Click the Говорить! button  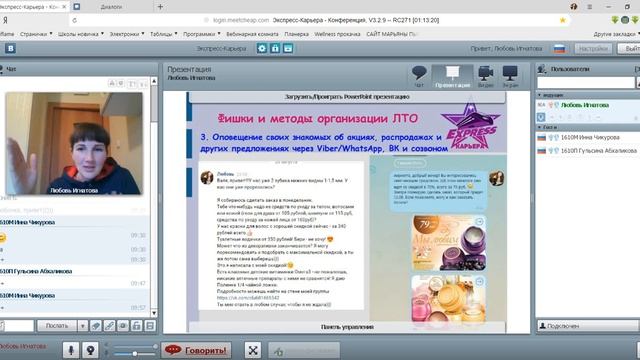click(x=196, y=350)
